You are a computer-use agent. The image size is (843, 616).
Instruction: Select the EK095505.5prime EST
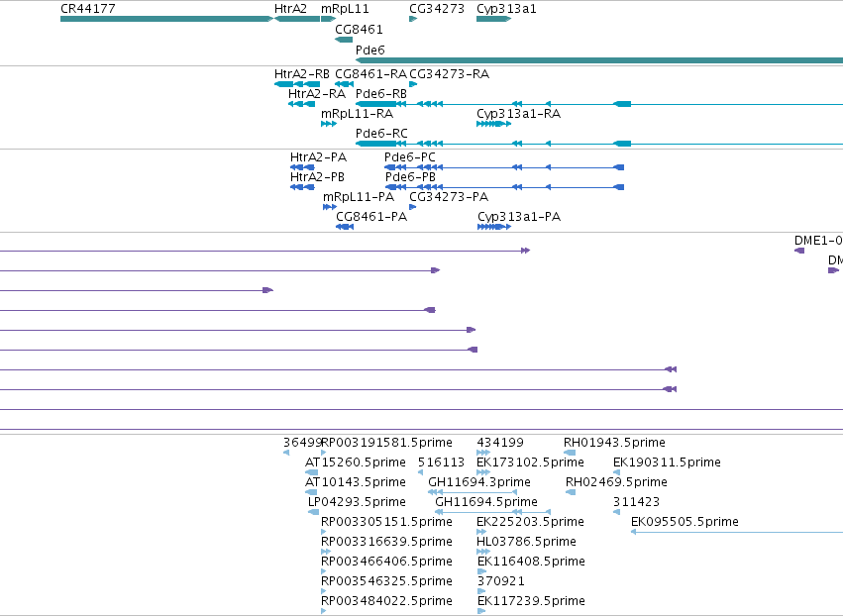tap(737, 532)
